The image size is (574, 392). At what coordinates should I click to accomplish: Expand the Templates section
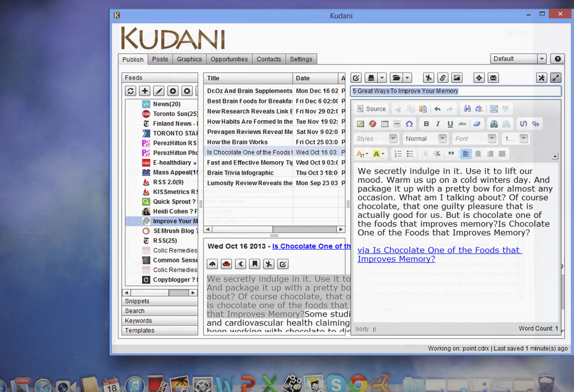click(x=160, y=330)
